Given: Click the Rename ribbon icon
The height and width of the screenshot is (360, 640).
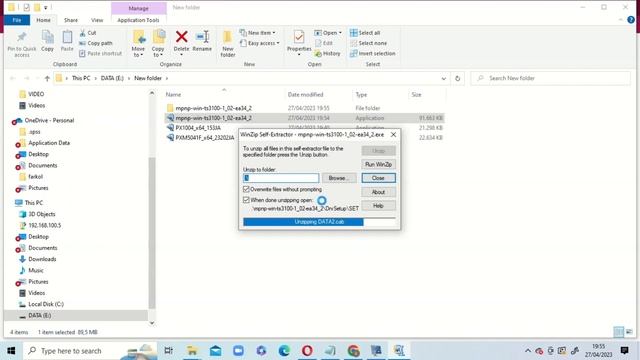Looking at the screenshot, I should pos(202,37).
